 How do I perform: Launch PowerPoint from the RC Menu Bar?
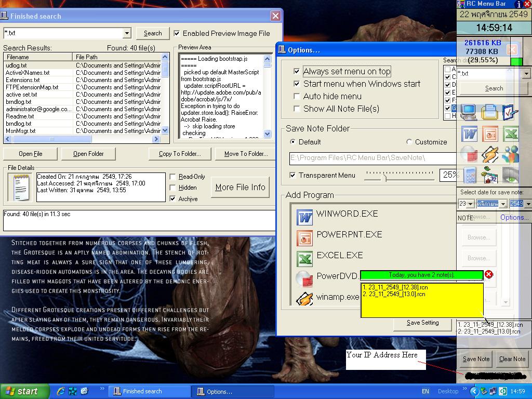coord(490,134)
